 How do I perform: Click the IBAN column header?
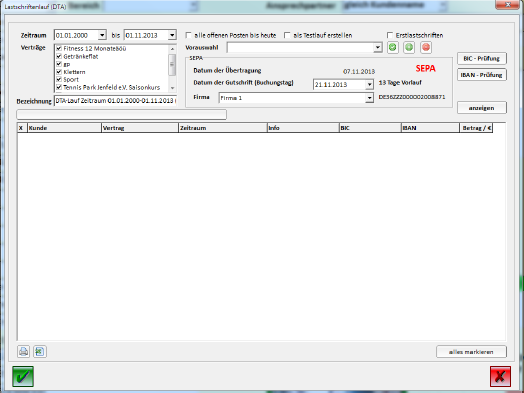(430, 128)
